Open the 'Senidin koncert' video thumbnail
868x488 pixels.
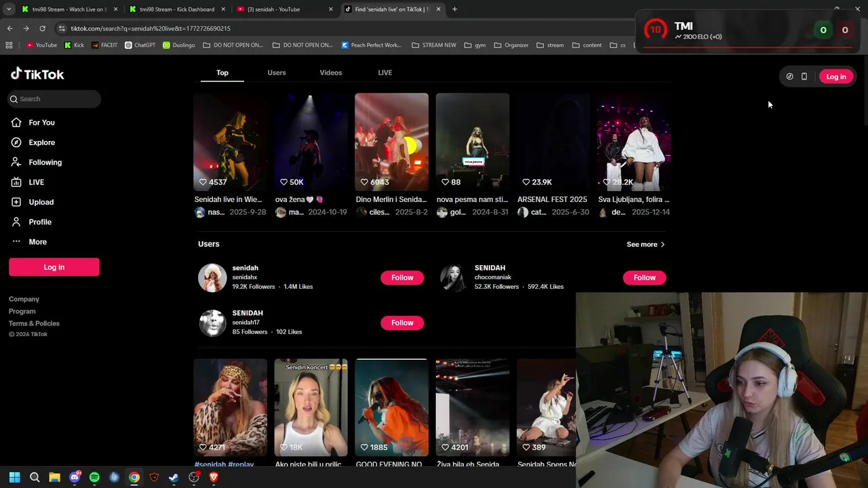311,407
